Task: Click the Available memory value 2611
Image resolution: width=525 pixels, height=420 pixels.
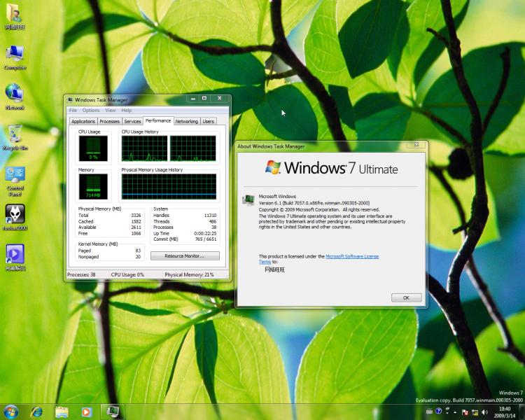Action: pyautogui.click(x=136, y=227)
